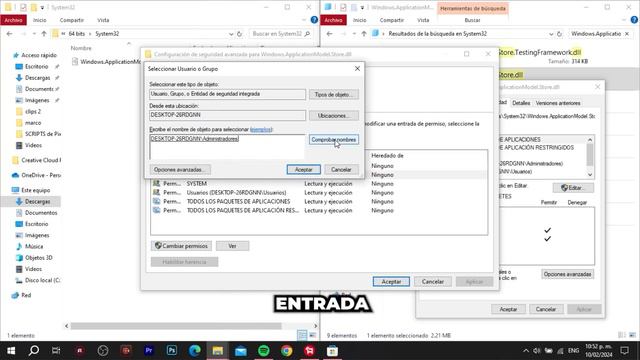Image resolution: width=640 pixels, height=360 pixels.
Task: Click the object name entry box
Action: click(x=227, y=147)
